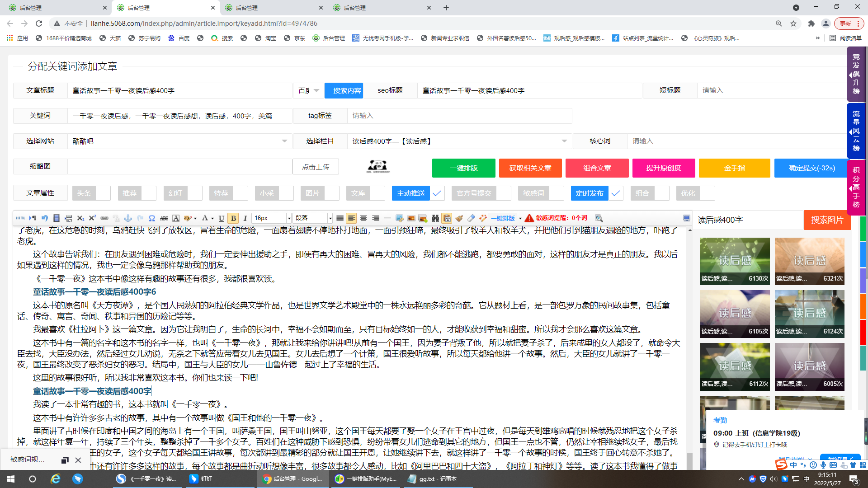Screen dimensions: 868x488
Task: Justify text with the justify icon
Action: click(x=340, y=218)
